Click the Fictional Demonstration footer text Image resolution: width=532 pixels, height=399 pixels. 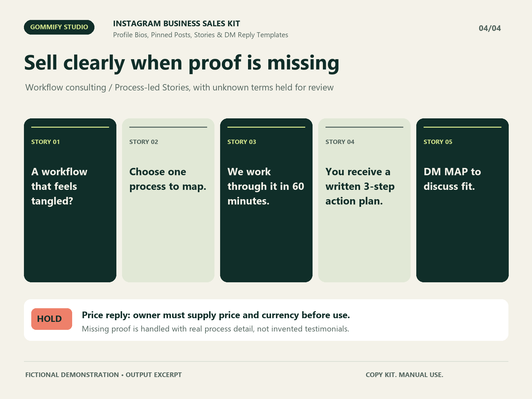[103, 375]
